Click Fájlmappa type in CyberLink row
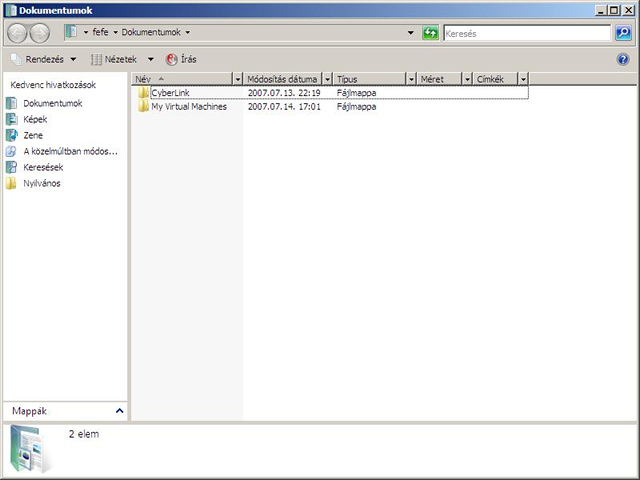The image size is (640, 480). 356,93
